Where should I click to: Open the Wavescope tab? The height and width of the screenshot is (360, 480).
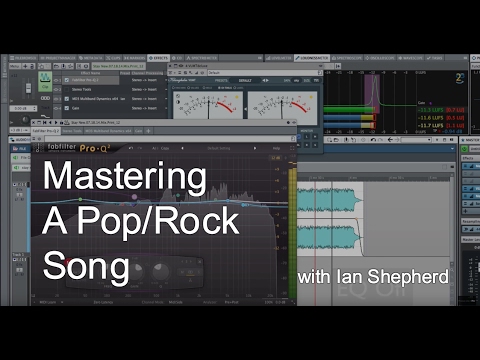point(410,58)
